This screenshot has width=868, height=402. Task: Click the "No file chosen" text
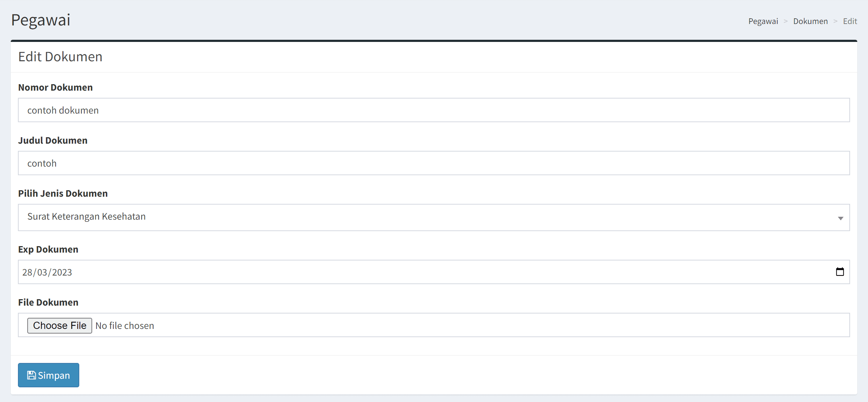124,326
